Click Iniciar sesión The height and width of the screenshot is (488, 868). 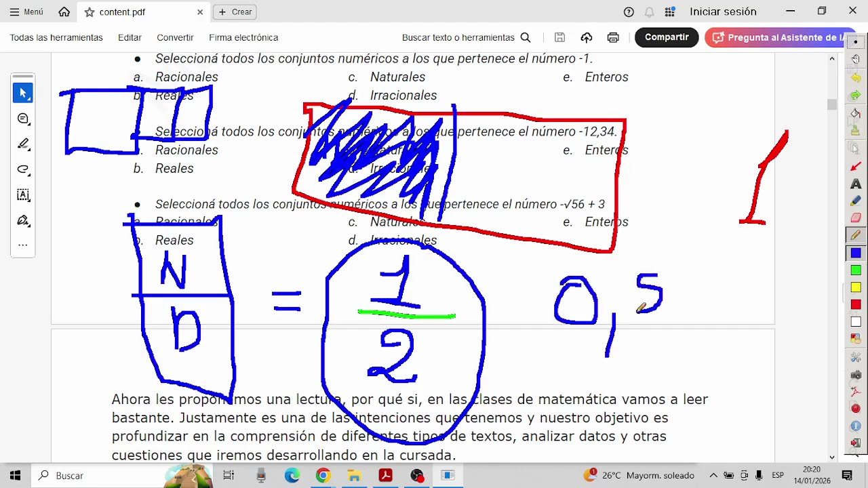[723, 12]
